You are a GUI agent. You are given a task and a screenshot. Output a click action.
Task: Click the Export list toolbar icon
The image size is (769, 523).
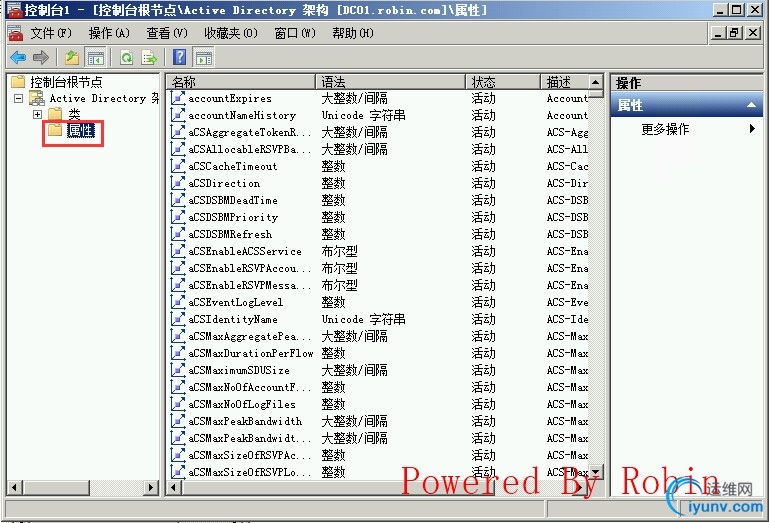[x=149, y=58]
